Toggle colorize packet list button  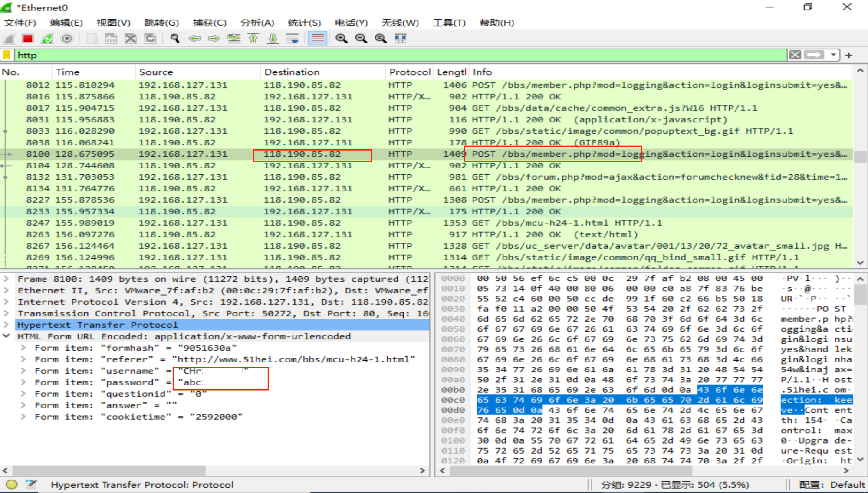pos(317,39)
